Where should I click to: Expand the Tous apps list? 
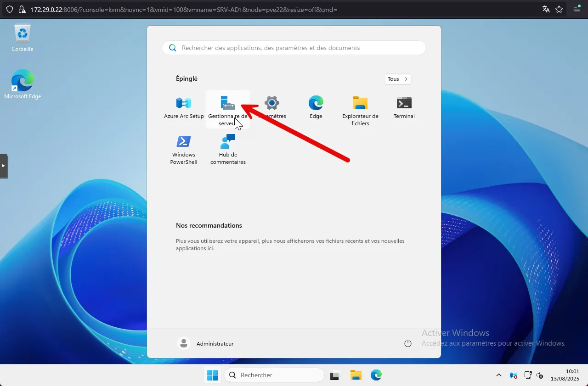pos(397,79)
